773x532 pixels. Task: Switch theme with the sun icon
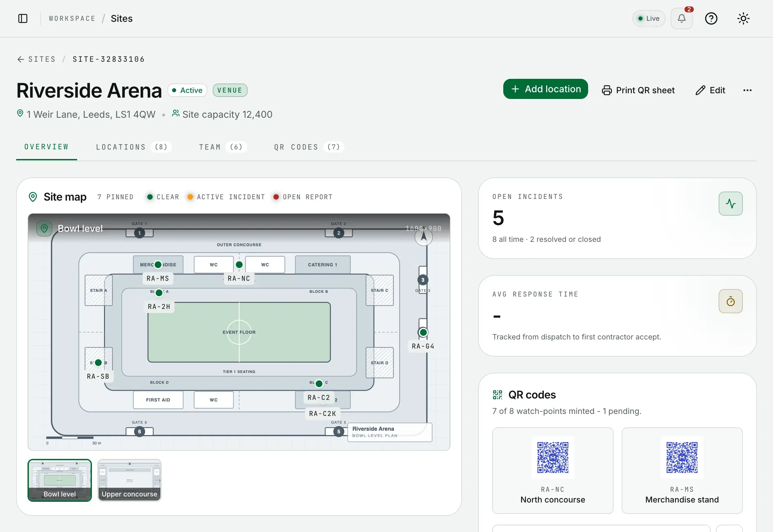point(743,18)
